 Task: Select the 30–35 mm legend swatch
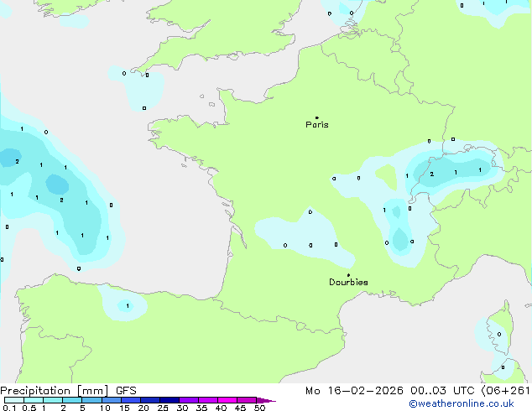tap(188, 400)
